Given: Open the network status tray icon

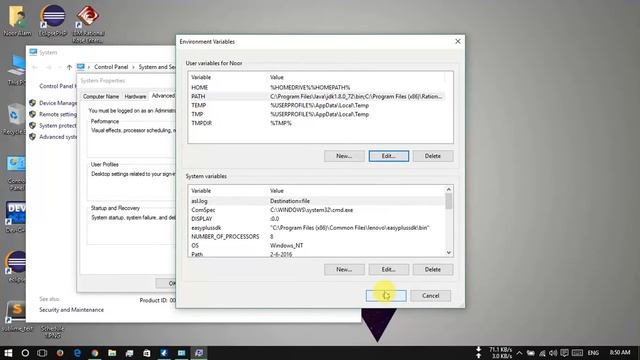Looking at the screenshot, I should (542, 353).
